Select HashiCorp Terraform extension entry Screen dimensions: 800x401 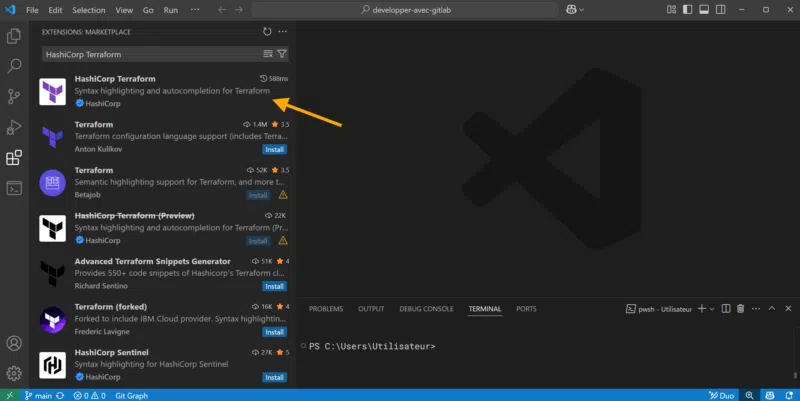click(x=163, y=91)
